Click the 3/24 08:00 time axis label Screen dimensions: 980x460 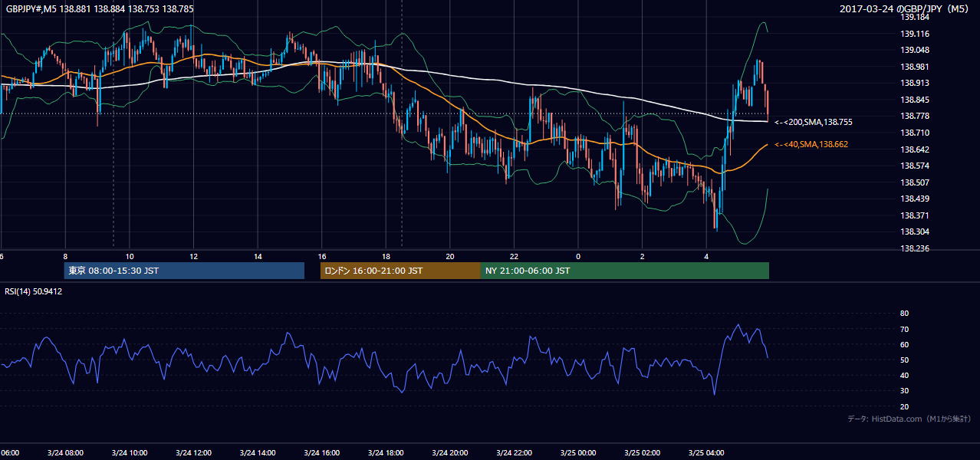(65, 453)
